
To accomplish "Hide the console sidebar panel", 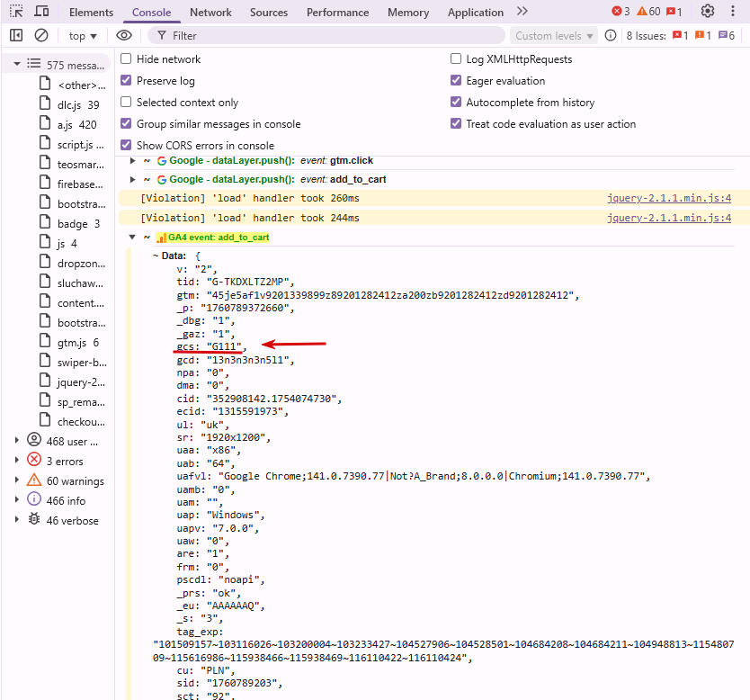I will click(16, 35).
